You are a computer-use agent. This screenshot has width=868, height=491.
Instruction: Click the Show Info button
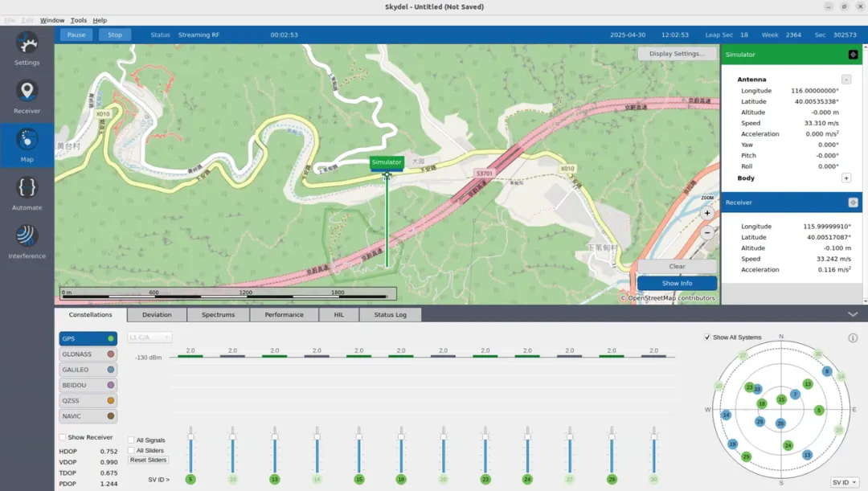(x=677, y=283)
